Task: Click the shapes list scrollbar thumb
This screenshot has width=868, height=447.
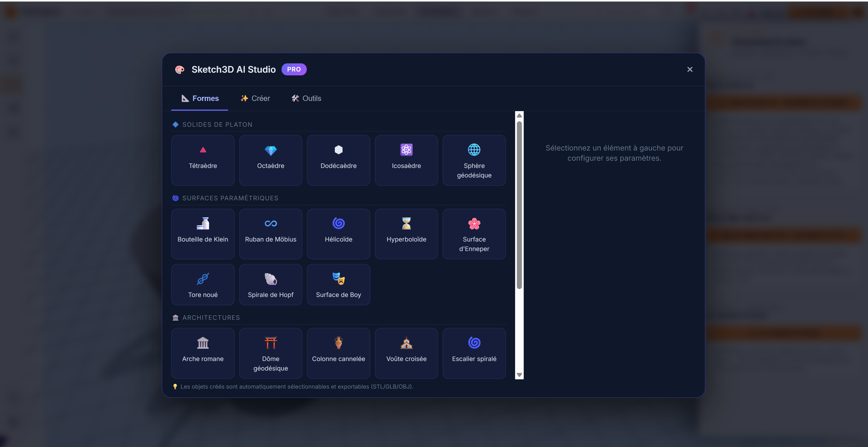Action: point(519,205)
